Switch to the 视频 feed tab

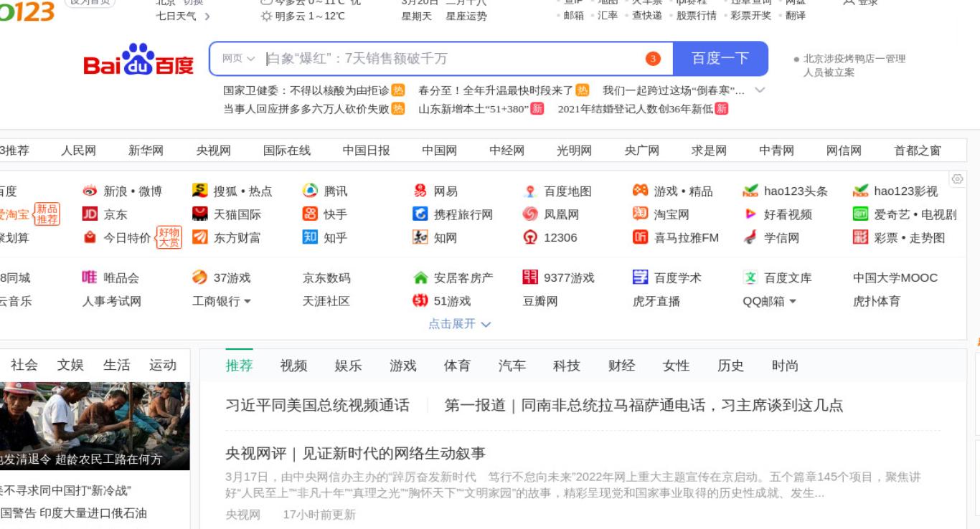pyautogui.click(x=293, y=366)
